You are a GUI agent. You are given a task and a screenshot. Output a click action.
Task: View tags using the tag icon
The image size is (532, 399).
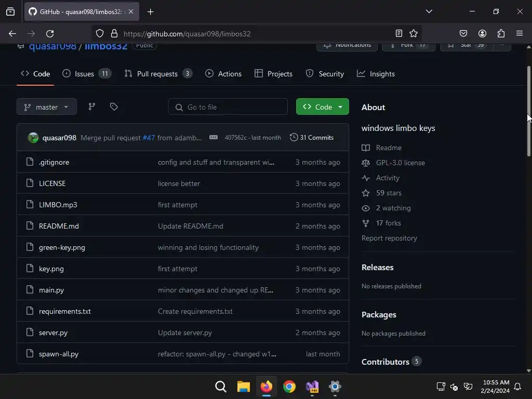click(114, 107)
